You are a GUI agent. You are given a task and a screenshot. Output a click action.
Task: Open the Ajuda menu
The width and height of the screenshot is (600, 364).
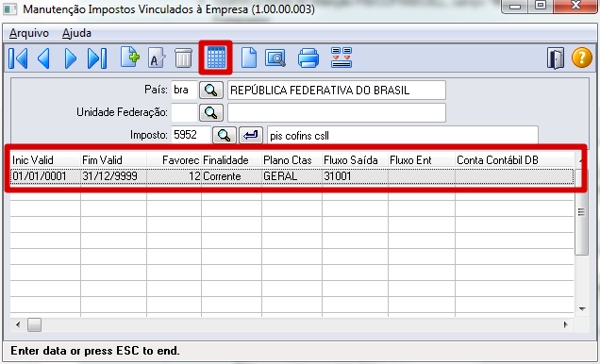coord(76,33)
